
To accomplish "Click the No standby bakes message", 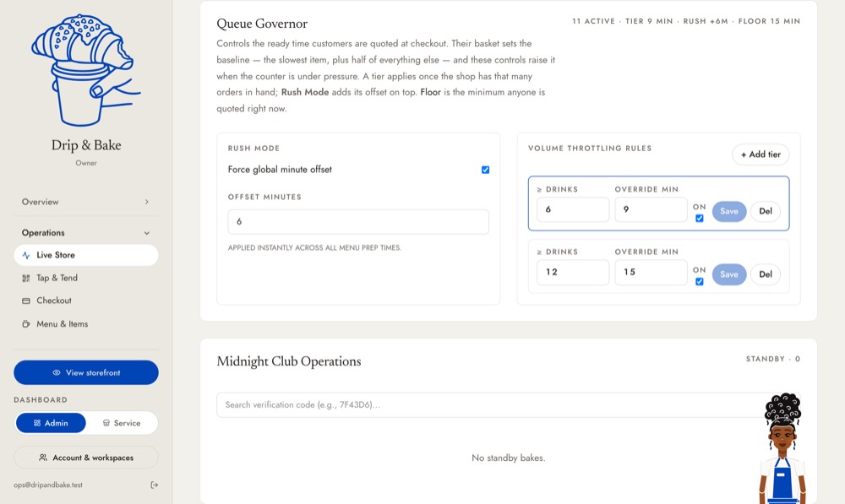I will 508,458.
